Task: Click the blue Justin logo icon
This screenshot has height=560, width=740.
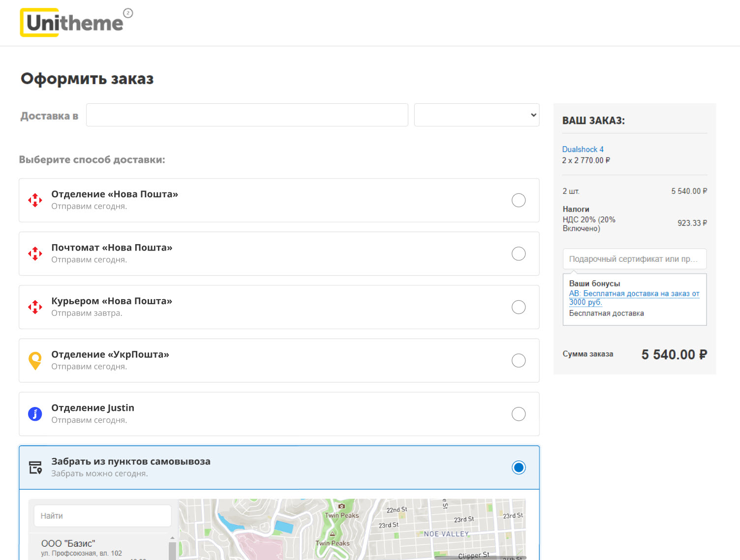Action: point(35,414)
